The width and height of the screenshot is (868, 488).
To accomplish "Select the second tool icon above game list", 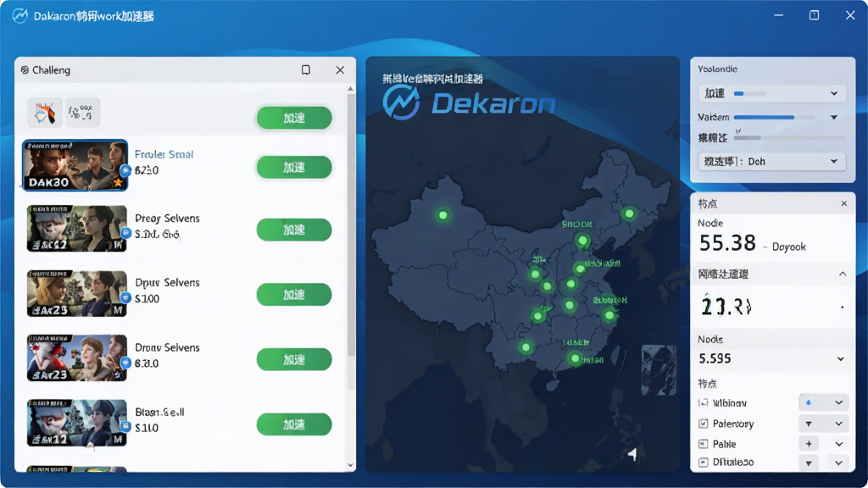I will coord(82,113).
